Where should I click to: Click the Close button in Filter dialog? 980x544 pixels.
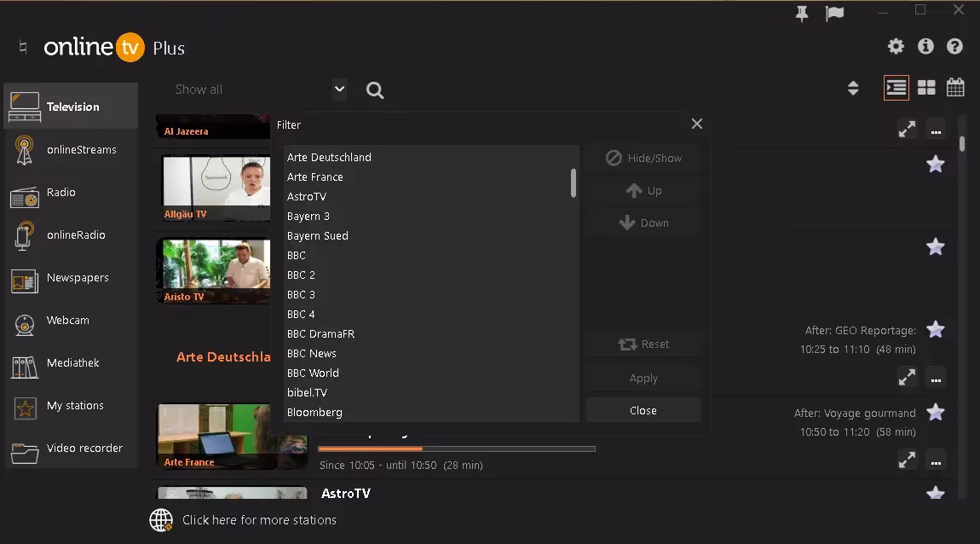[643, 410]
